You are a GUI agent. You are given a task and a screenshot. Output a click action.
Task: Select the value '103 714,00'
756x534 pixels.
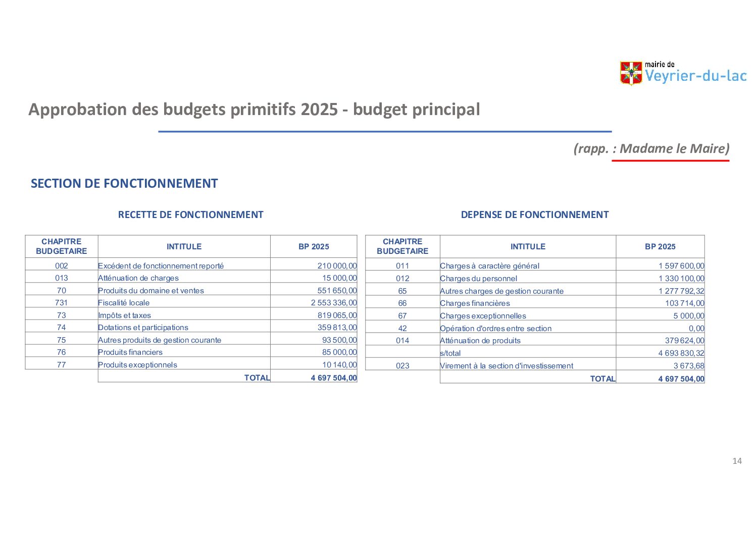[x=684, y=303]
